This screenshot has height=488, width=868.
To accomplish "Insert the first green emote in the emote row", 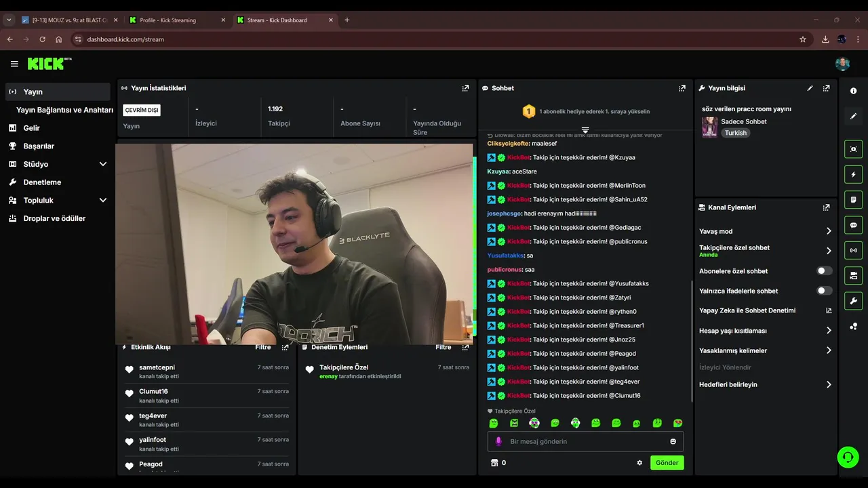I will [494, 423].
